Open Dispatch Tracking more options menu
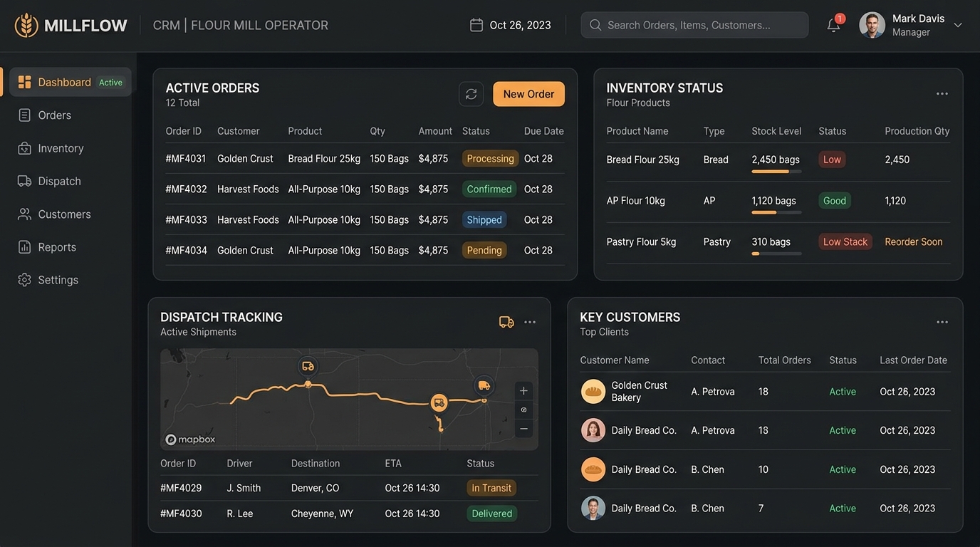Image resolution: width=980 pixels, height=547 pixels. (x=530, y=322)
